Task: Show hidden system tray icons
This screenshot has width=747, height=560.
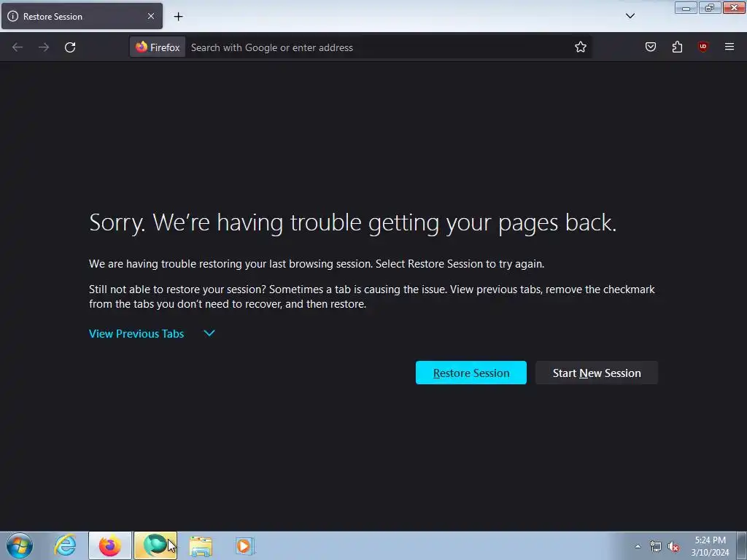Action: (638, 546)
